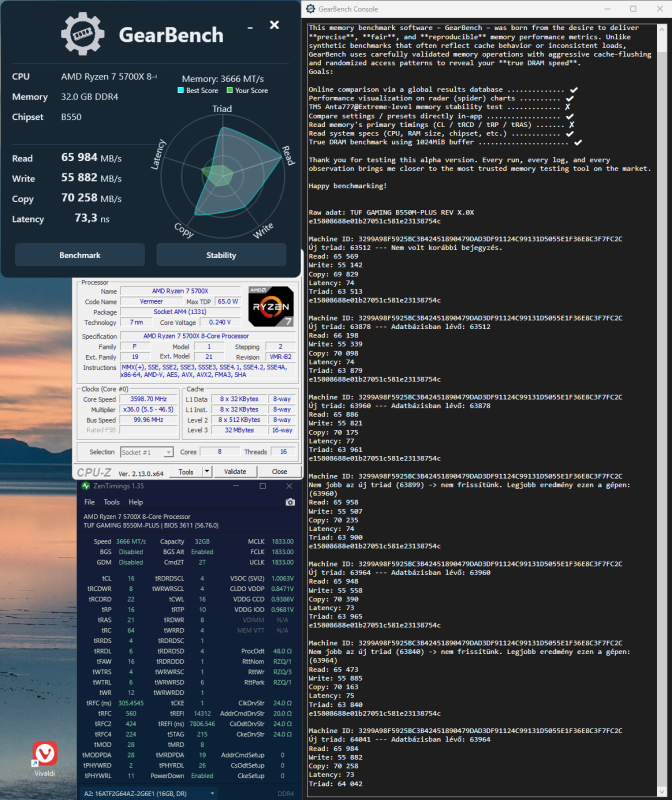Click the console scrollbar up arrow
The width and height of the screenshot is (672, 800).
point(662,29)
